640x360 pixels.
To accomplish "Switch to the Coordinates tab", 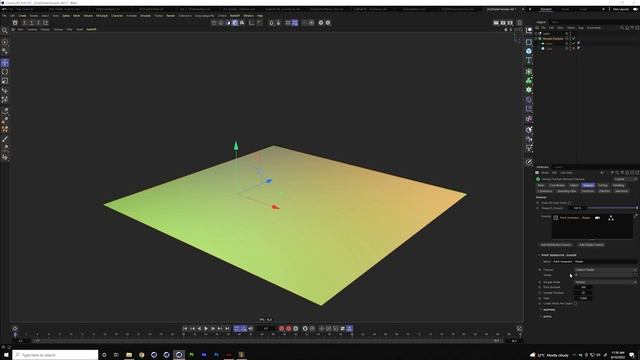I will 557,185.
